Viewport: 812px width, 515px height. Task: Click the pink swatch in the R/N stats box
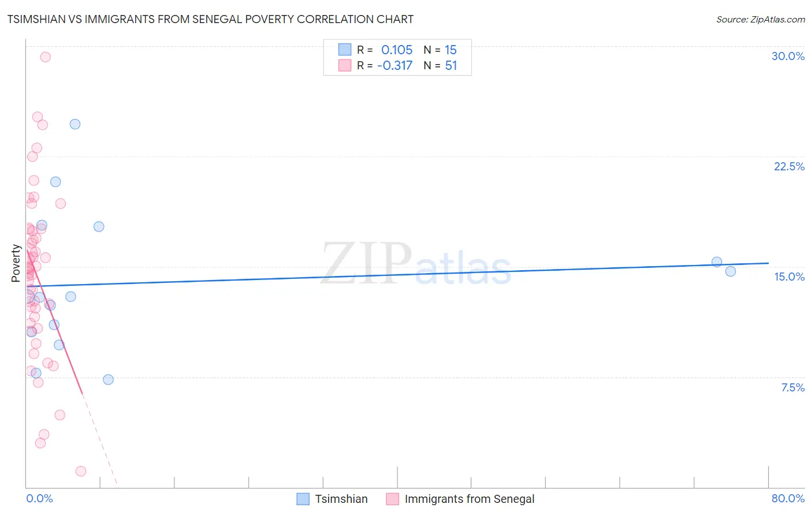(345, 65)
